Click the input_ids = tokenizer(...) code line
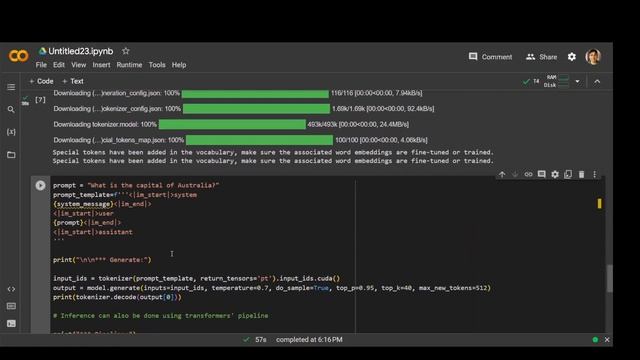The height and width of the screenshot is (360, 640). coord(196,278)
